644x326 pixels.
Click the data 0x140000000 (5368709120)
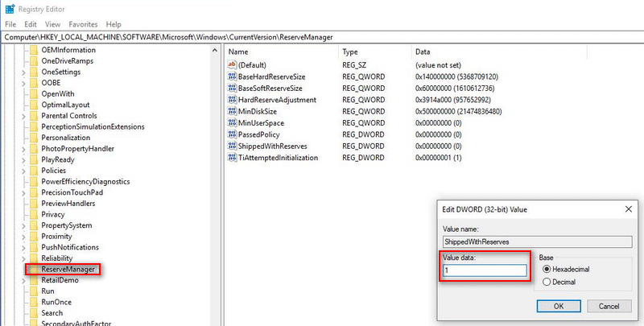[x=457, y=76]
